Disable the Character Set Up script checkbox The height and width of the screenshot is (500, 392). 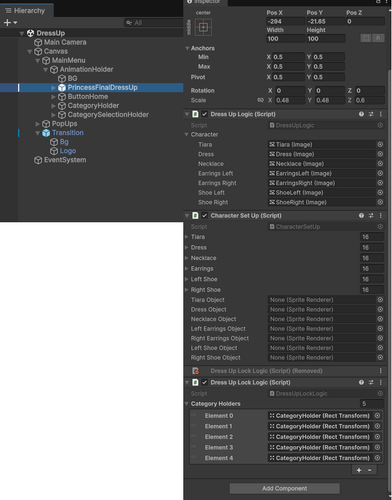(x=205, y=216)
